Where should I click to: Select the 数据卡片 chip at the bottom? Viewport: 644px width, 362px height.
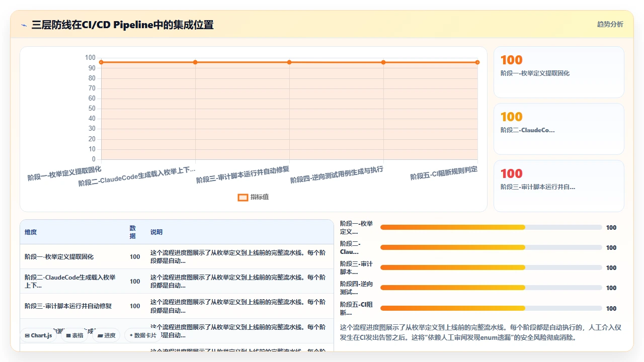[x=143, y=335]
